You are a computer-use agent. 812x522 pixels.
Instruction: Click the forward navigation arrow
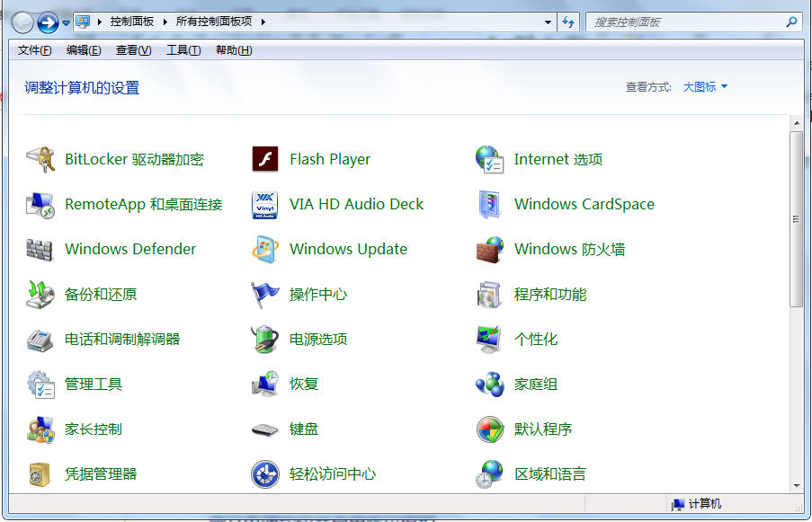tap(48, 22)
